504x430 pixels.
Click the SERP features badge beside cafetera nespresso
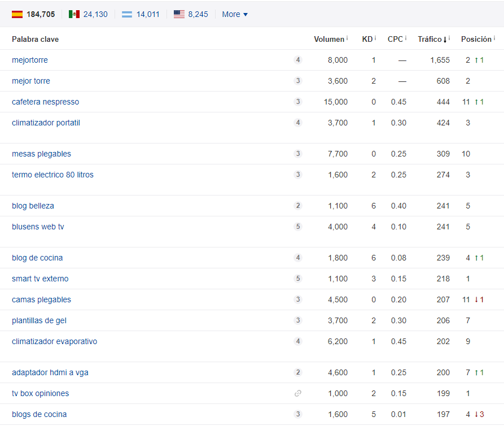(x=298, y=102)
